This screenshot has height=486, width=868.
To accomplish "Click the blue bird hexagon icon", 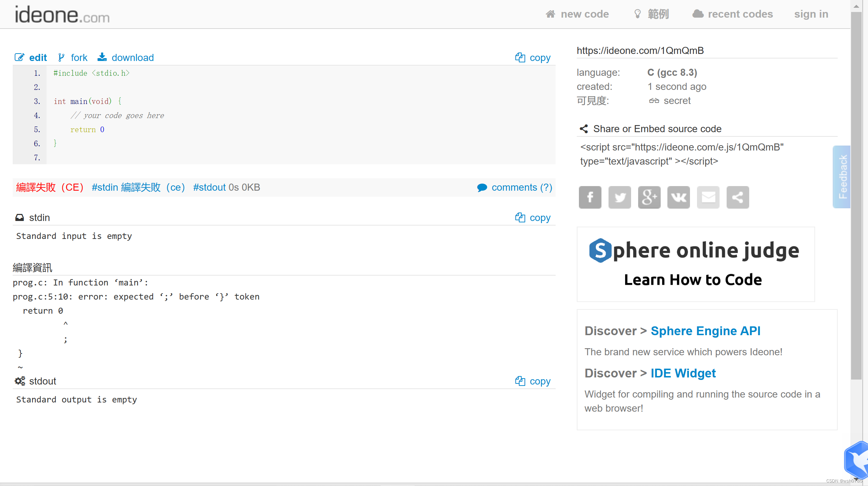I will [x=857, y=460].
